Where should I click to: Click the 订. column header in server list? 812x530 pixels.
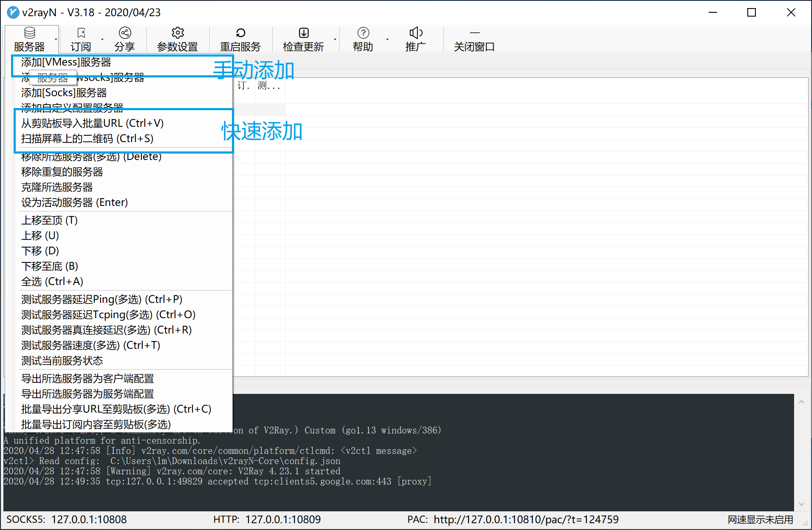[x=244, y=85]
